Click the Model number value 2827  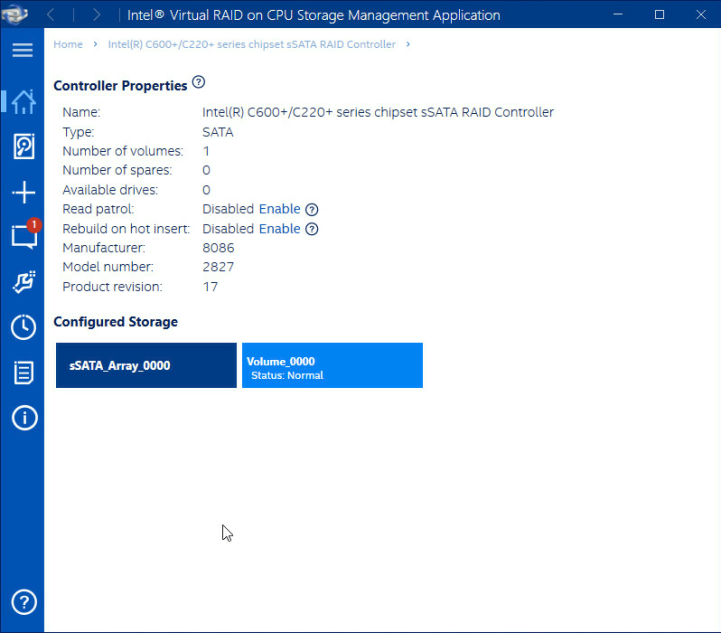(x=218, y=267)
